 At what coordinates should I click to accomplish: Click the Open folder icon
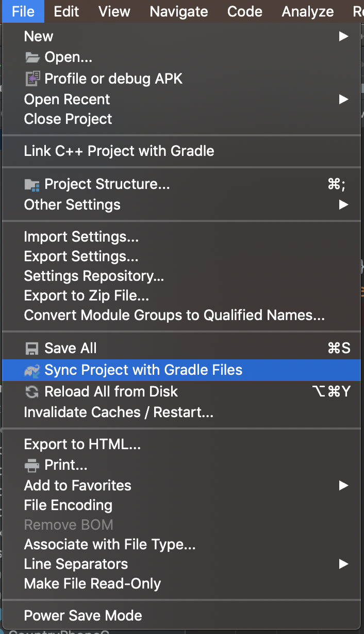click(x=32, y=57)
